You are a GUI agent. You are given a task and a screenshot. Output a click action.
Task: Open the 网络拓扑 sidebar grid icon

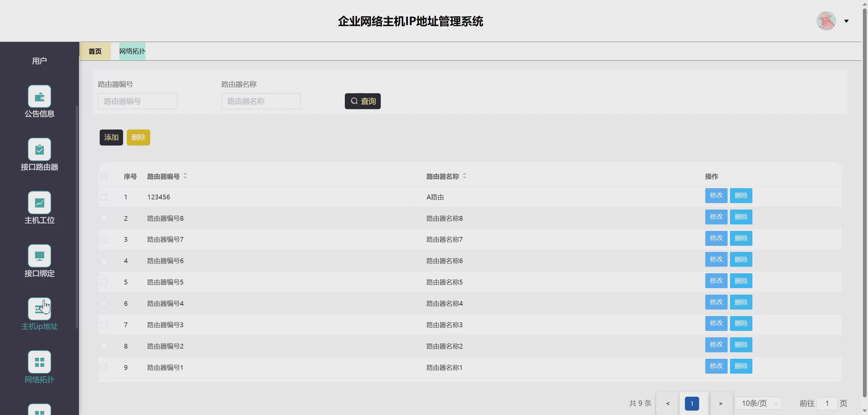[x=39, y=362]
